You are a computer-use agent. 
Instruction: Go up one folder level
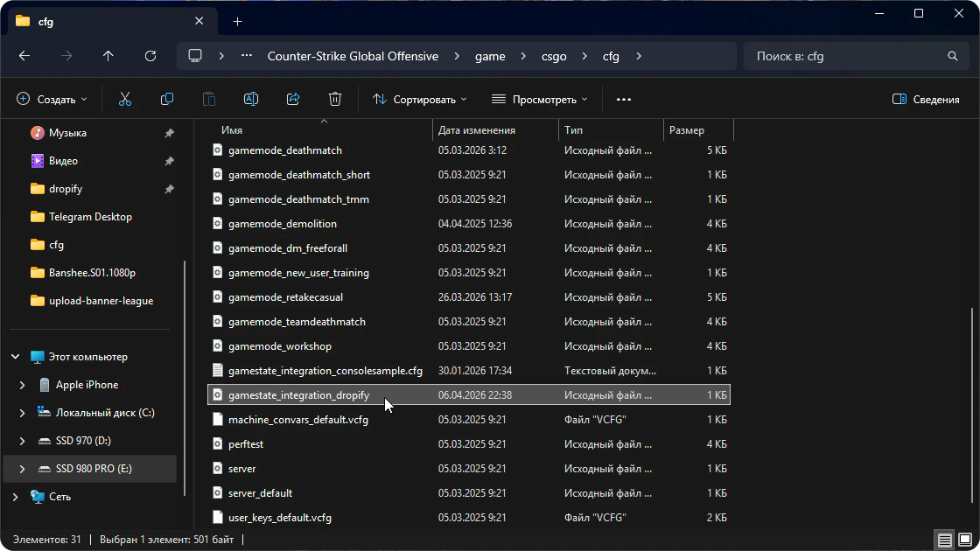click(x=108, y=56)
